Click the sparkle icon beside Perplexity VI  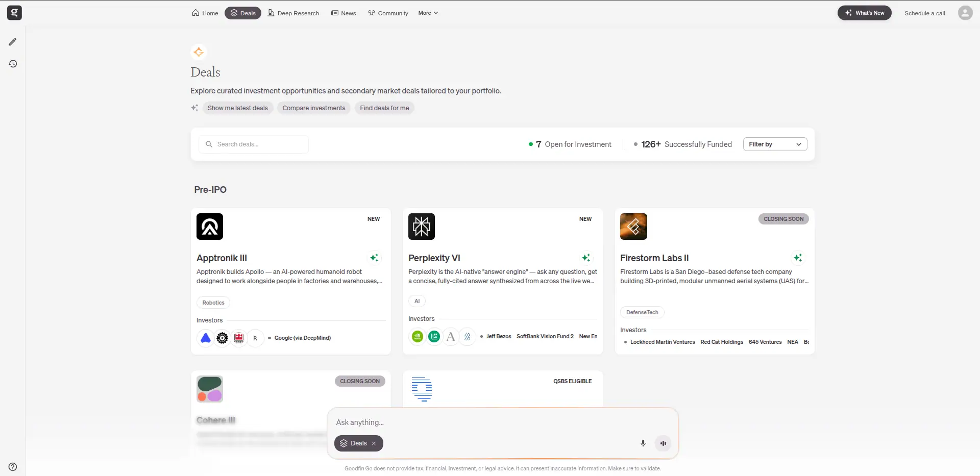586,258
